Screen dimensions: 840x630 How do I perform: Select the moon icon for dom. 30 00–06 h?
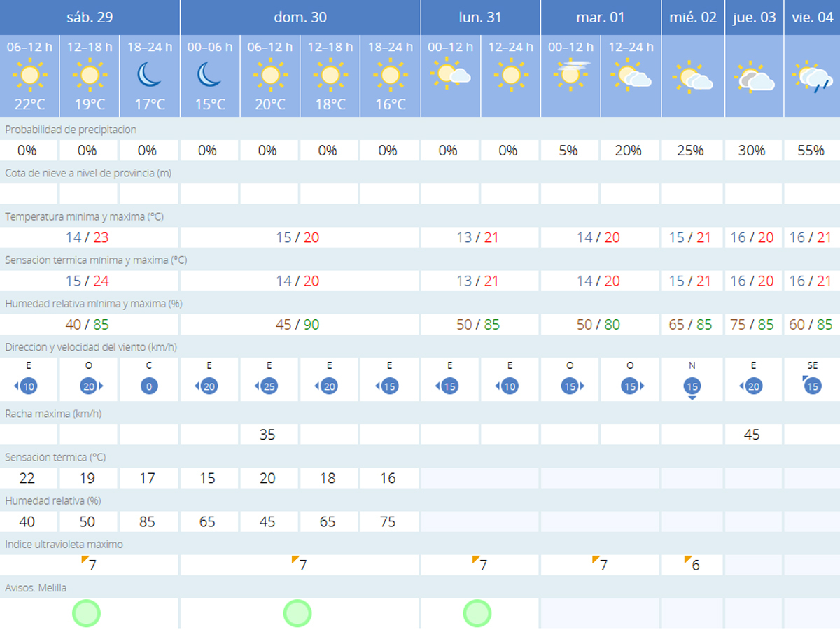click(209, 74)
